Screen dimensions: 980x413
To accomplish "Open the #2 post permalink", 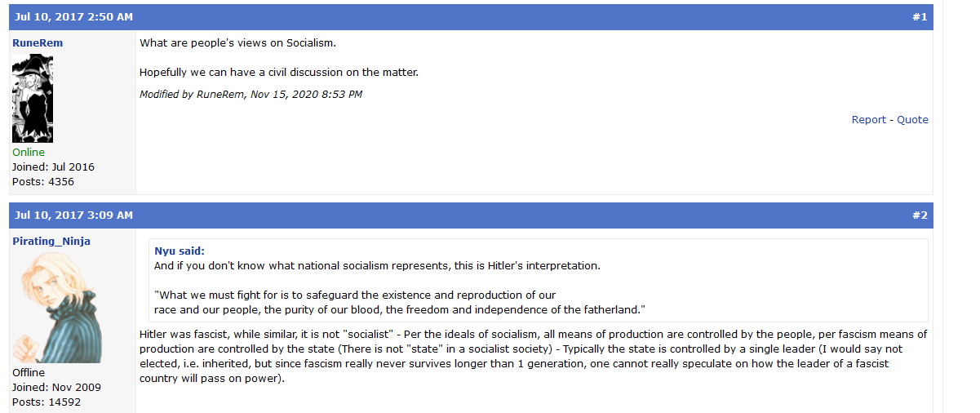I will tap(920, 215).
